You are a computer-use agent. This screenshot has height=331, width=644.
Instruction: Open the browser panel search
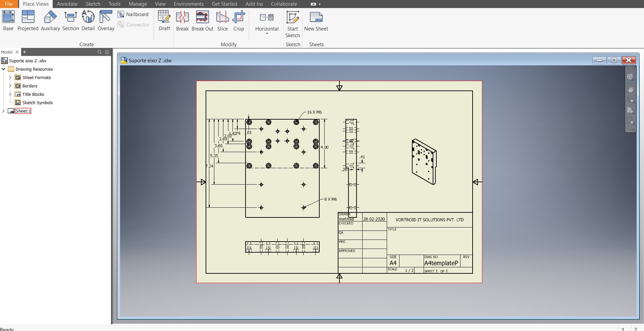click(99, 52)
